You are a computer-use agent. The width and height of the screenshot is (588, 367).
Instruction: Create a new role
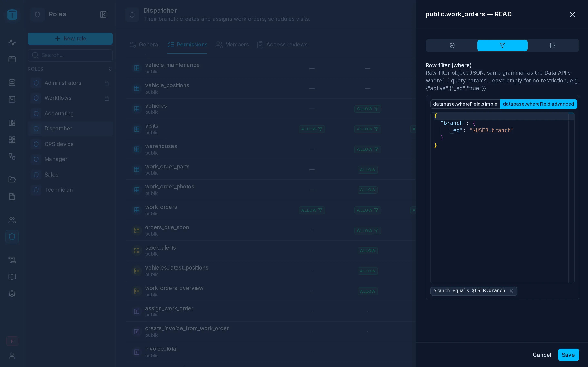point(70,39)
